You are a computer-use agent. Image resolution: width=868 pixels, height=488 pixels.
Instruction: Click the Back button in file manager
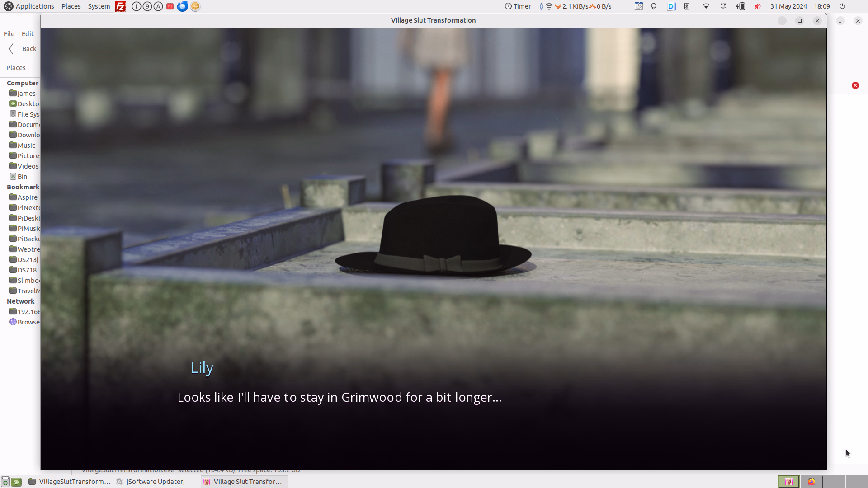23,49
